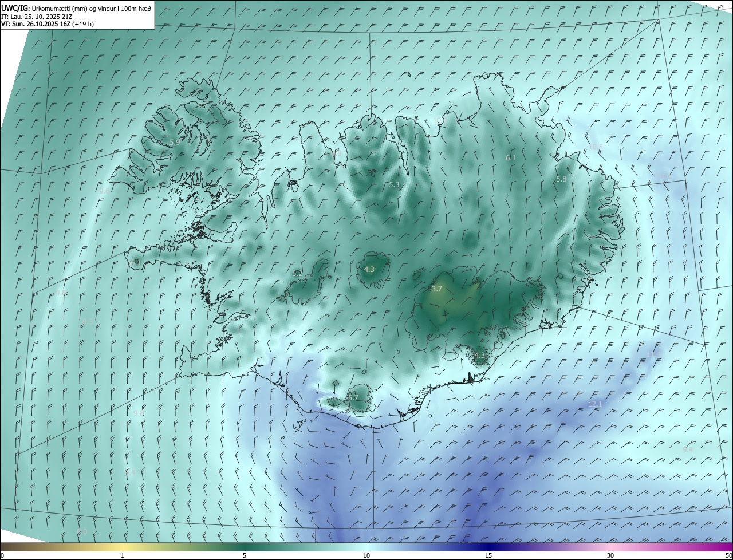Click the '50' tick label of the color scale
This screenshot has width=733, height=560.
(x=728, y=555)
